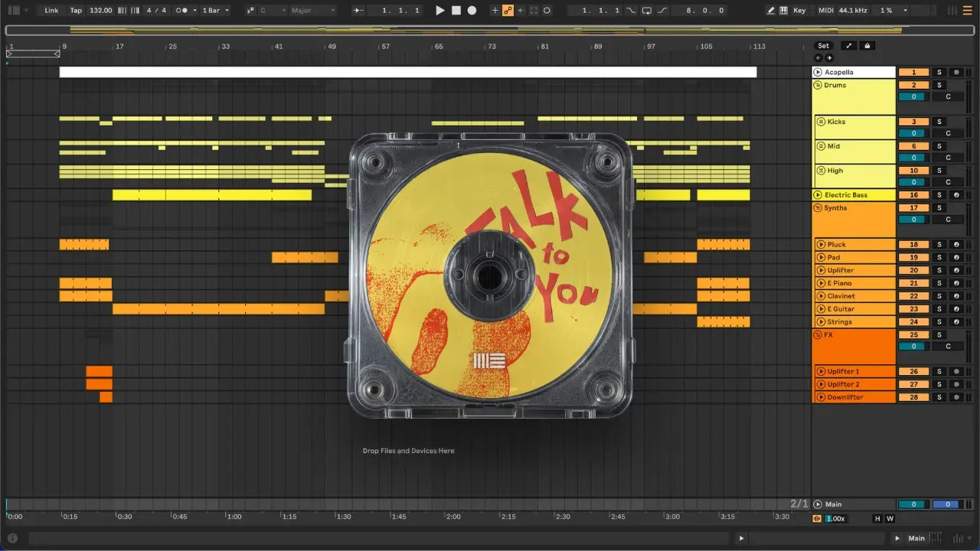
Task: Click the previous locator arrow
Action: pyautogui.click(x=818, y=57)
